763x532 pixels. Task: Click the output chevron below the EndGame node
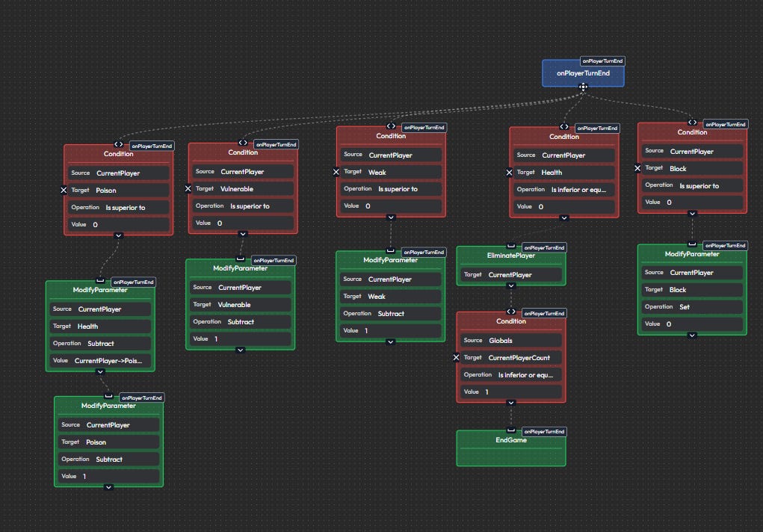coord(510,464)
